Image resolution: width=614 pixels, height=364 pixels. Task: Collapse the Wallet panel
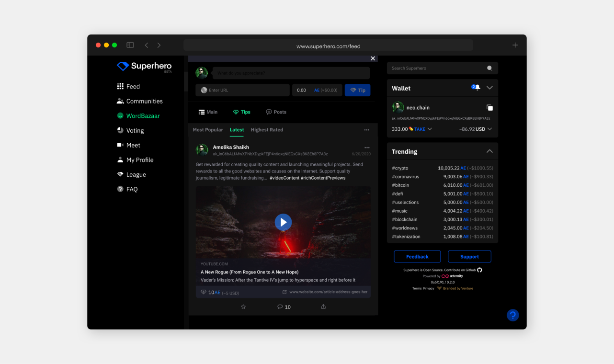coord(489,88)
